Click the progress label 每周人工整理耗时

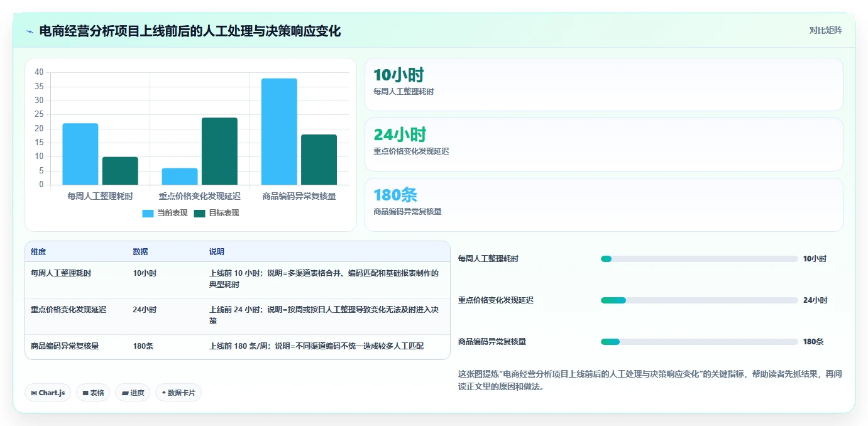click(488, 259)
